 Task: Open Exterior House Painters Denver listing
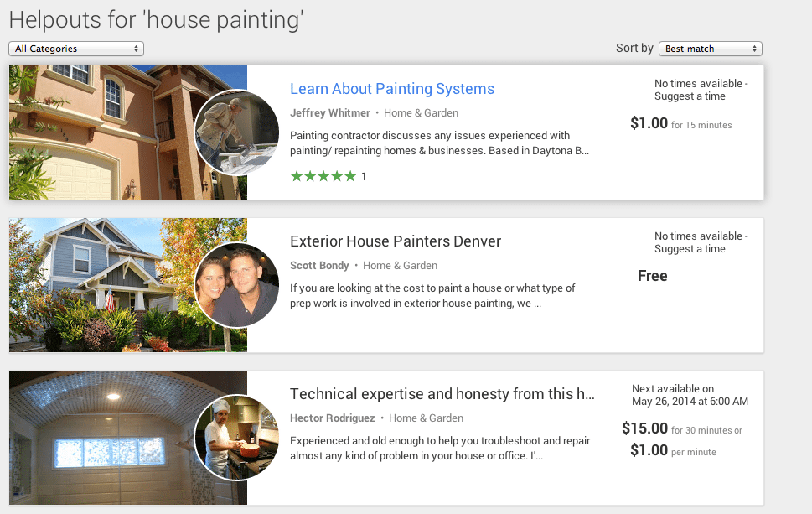click(396, 241)
